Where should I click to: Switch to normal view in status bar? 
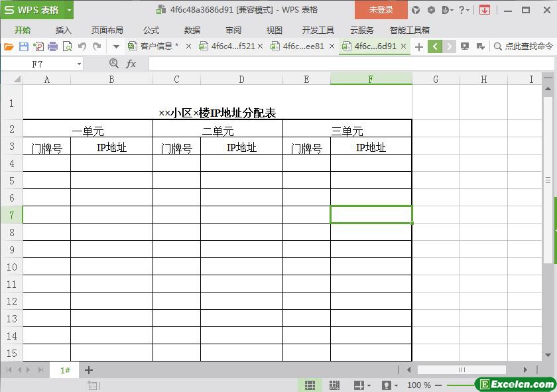click(x=310, y=385)
